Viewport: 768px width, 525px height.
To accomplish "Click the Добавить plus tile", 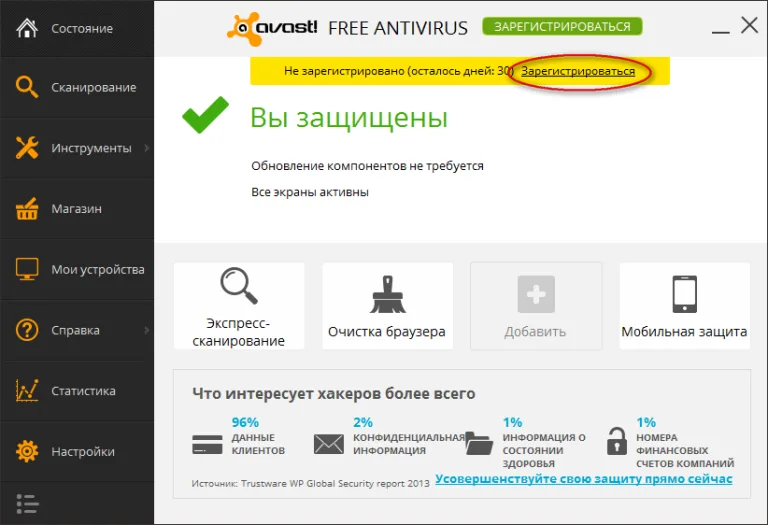I will (x=536, y=306).
